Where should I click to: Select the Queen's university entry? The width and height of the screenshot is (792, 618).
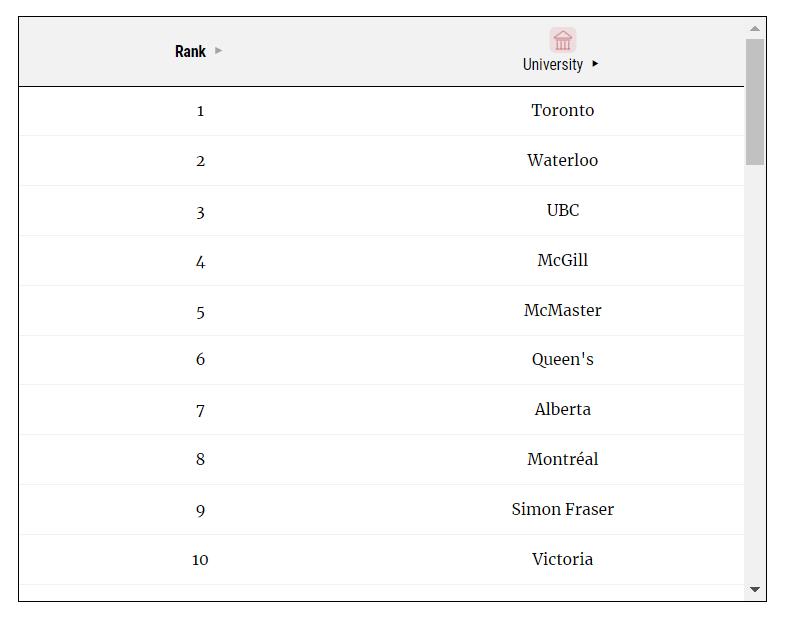[562, 359]
